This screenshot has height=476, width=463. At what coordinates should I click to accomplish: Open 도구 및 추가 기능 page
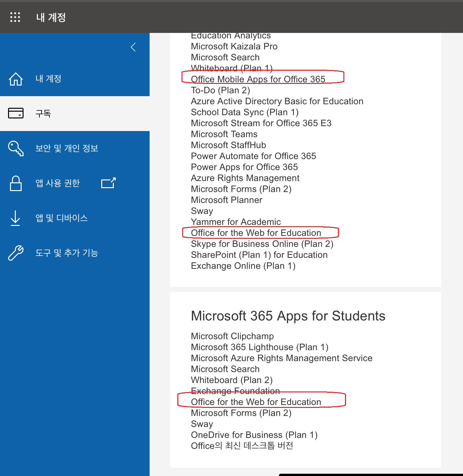pyautogui.click(x=75, y=253)
